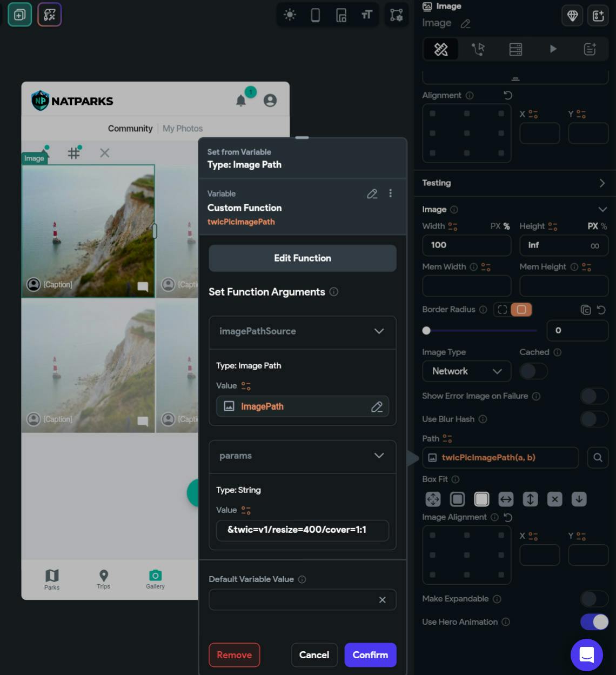This screenshot has width=616, height=675.
Task: Edit the ImagePath value pencil
Action: coord(377,407)
